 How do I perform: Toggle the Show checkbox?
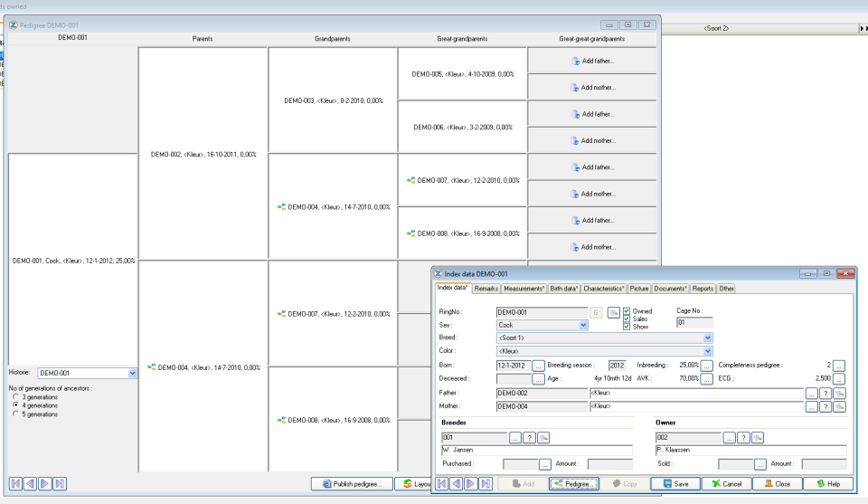[627, 327]
